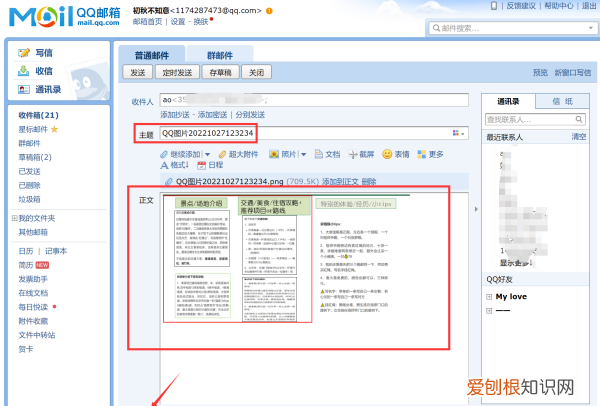600x406 pixels.
Task: Insert a photo with 照片 icon
Action: pos(274,154)
